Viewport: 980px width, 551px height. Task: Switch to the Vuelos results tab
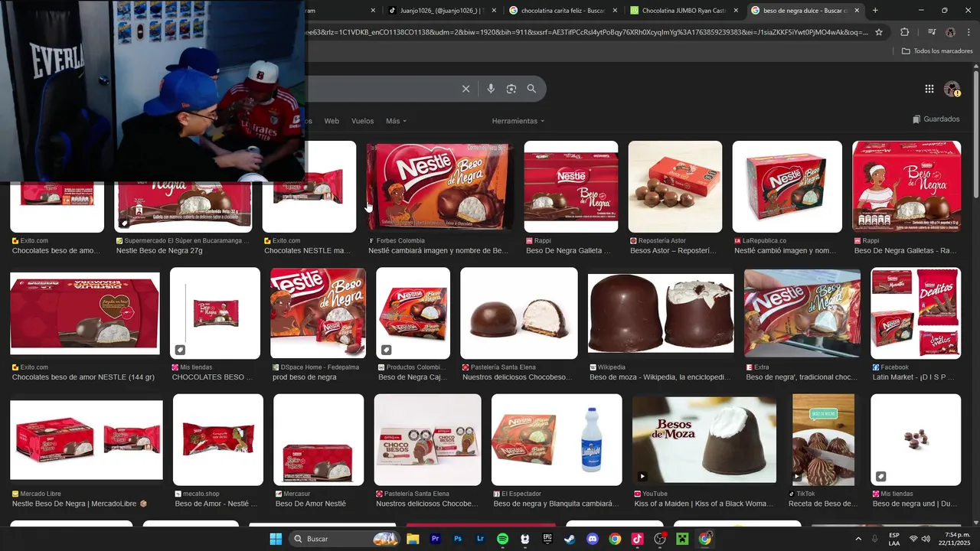pyautogui.click(x=362, y=121)
